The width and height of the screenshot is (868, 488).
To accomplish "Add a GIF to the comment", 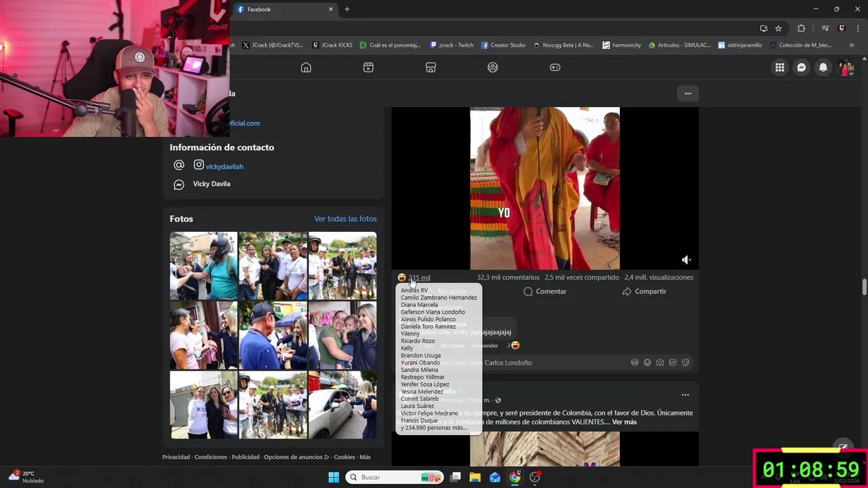I will 673,363.
